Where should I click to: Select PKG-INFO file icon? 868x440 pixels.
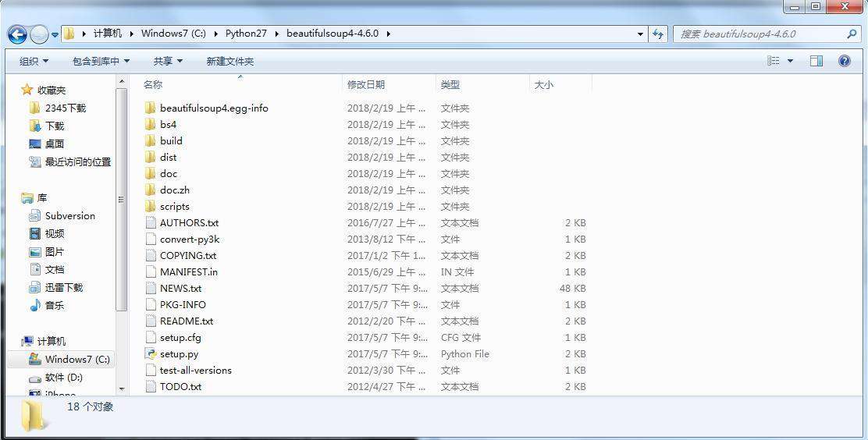coord(151,304)
